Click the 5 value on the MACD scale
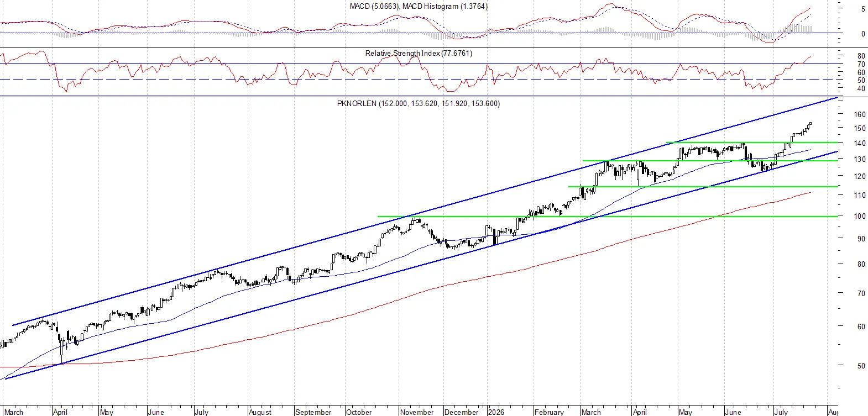 coord(863,9)
